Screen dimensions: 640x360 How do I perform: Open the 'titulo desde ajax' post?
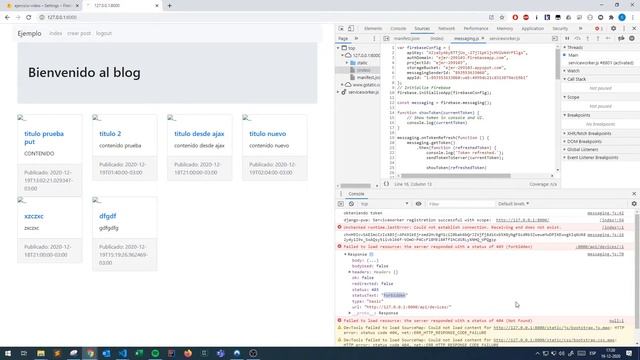pyautogui.click(x=199, y=134)
